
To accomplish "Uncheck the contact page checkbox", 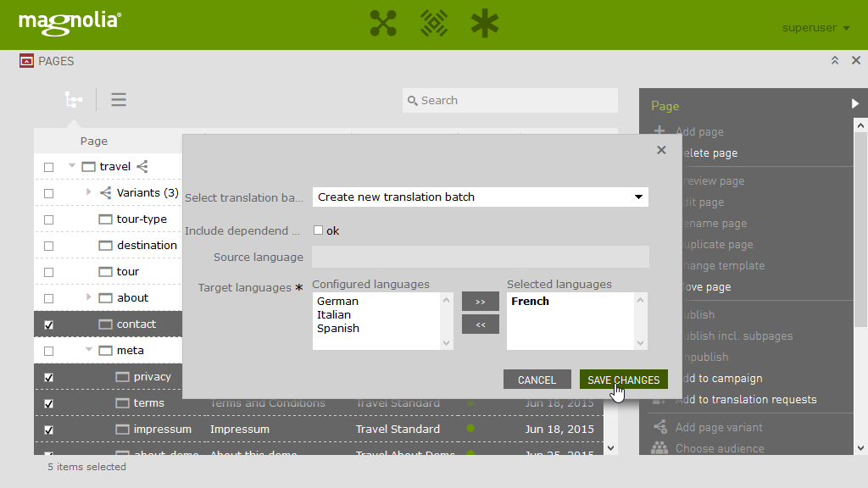I will click(48, 324).
